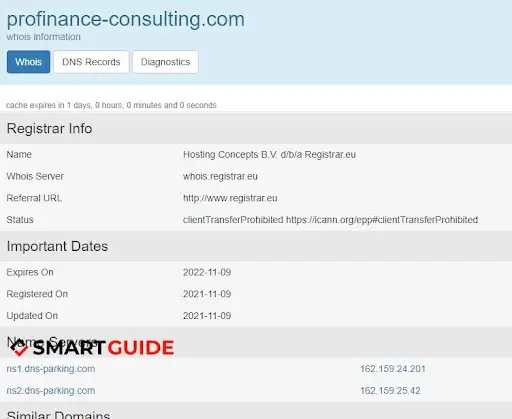Click the cache expires notice text
The height and width of the screenshot is (419, 512).
click(x=111, y=105)
